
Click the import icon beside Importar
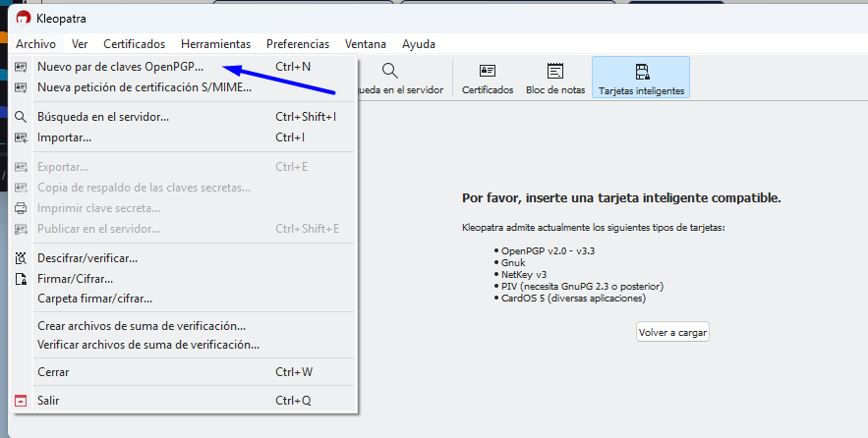[x=21, y=137]
